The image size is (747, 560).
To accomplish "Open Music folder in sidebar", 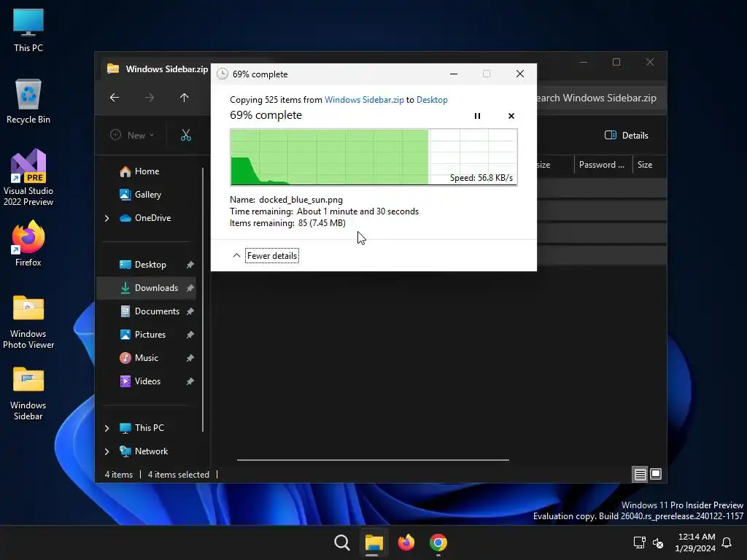I will pyautogui.click(x=146, y=358).
